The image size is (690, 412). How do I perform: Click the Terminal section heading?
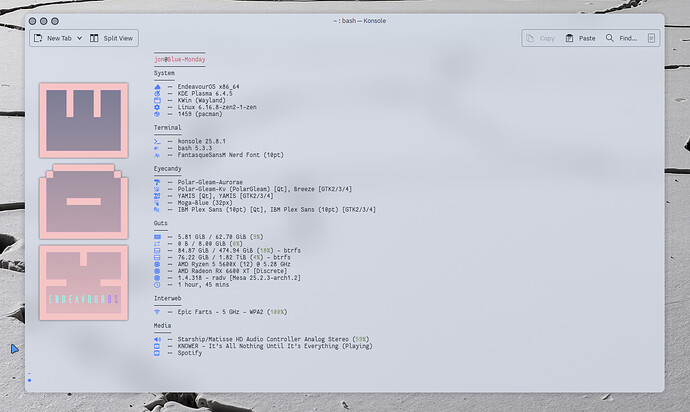click(168, 127)
